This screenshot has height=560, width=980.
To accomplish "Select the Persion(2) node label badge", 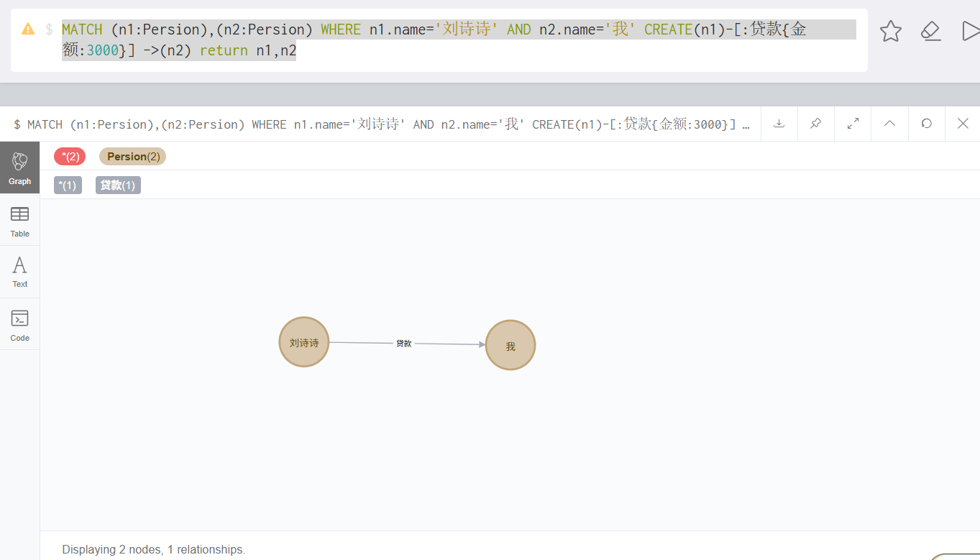I will [132, 157].
